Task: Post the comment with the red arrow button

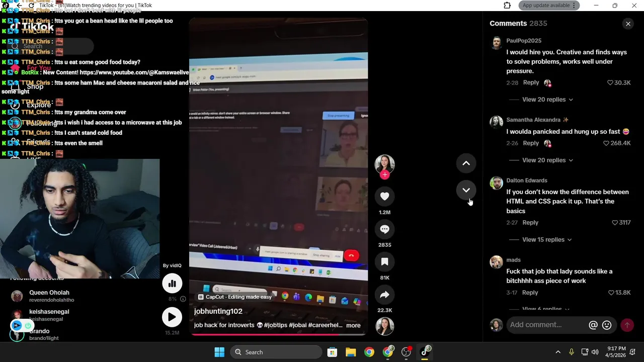Action: [x=627, y=325]
